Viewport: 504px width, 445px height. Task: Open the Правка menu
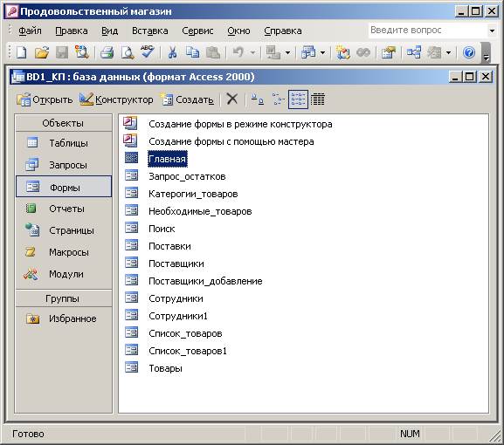click(72, 31)
